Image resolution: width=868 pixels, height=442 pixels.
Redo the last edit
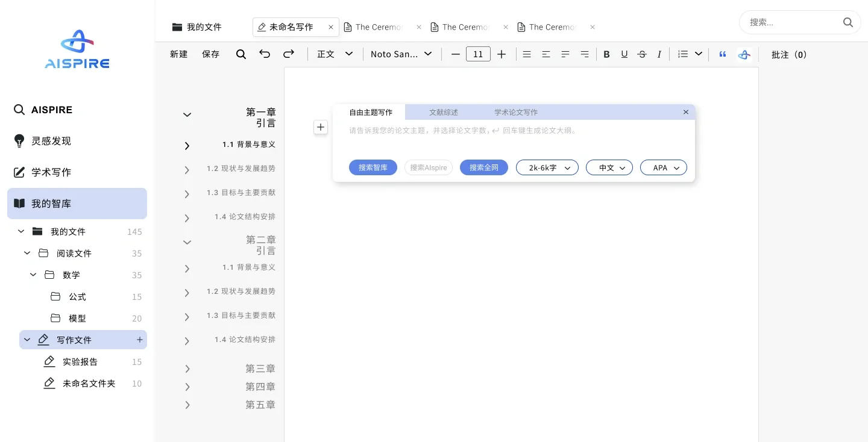(x=289, y=54)
